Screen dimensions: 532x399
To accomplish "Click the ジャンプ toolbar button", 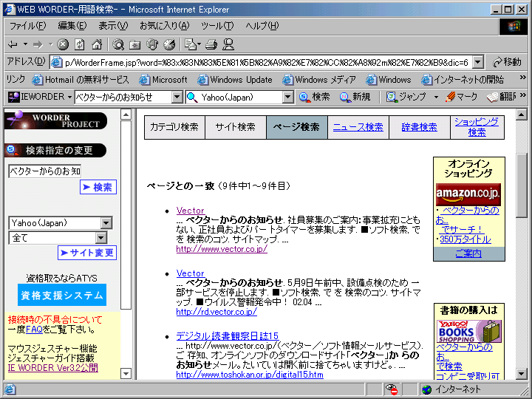I will 406,97.
